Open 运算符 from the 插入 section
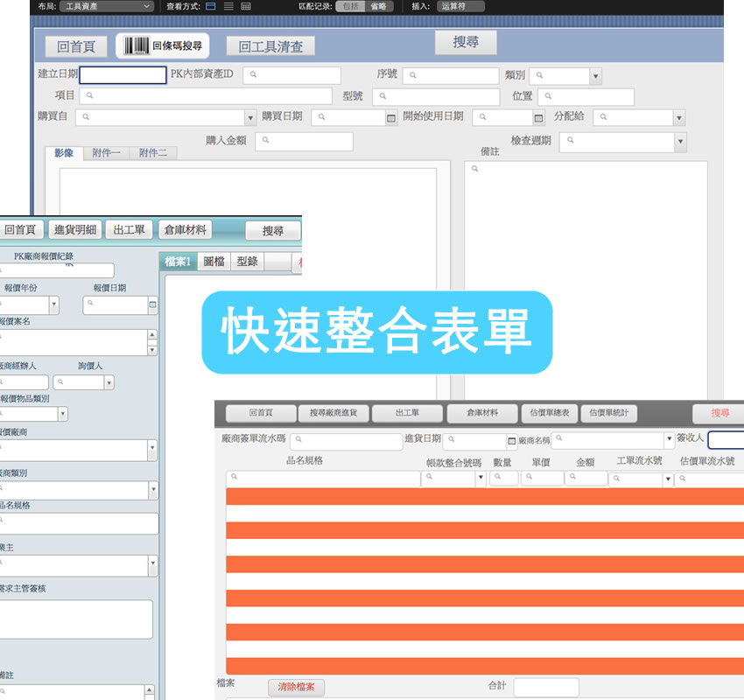Viewport: 744px width, 700px height. 461,6
